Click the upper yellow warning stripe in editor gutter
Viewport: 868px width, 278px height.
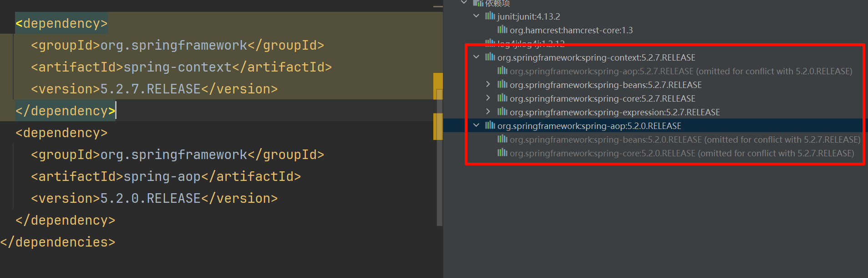pos(438,81)
